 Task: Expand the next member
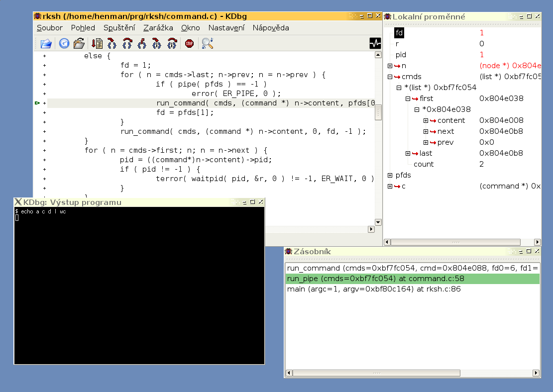point(426,131)
